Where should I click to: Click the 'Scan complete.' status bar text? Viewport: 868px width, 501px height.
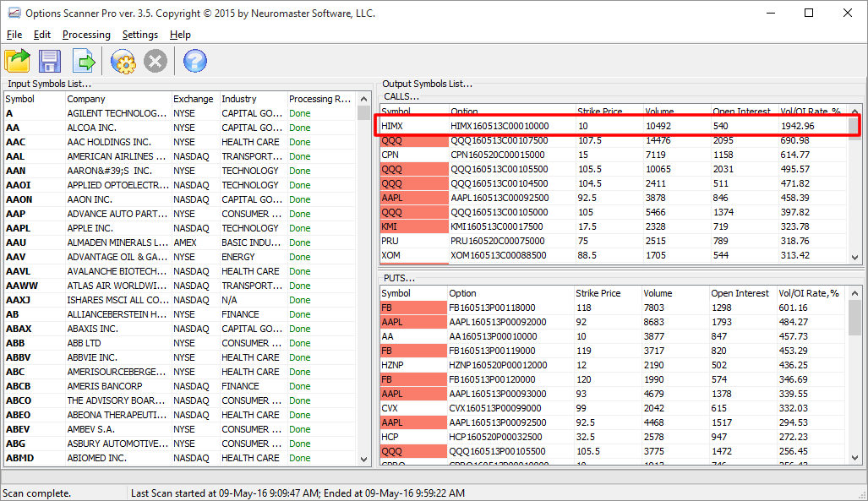click(x=36, y=493)
